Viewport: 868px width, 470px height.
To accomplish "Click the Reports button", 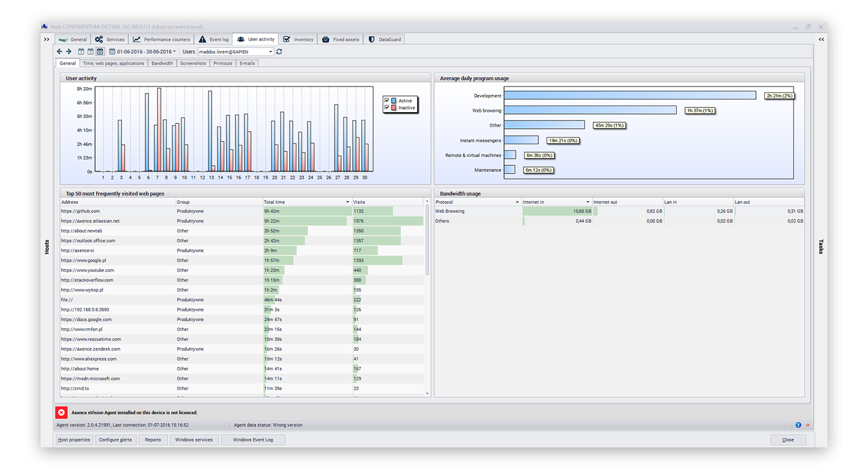I will (153, 440).
